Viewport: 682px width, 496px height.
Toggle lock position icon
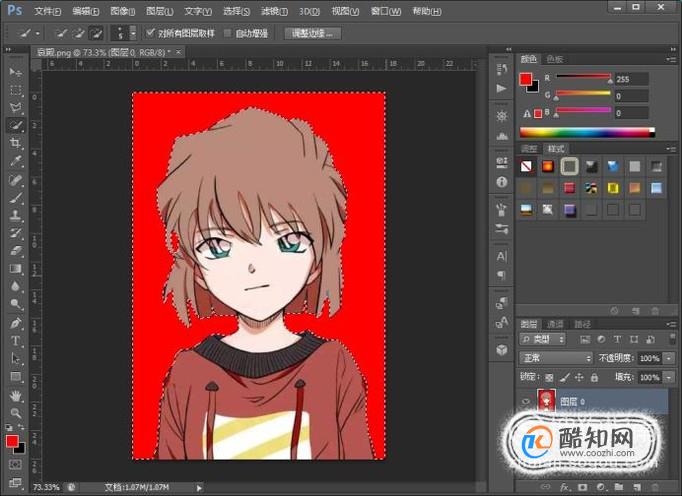pyautogui.click(x=579, y=378)
